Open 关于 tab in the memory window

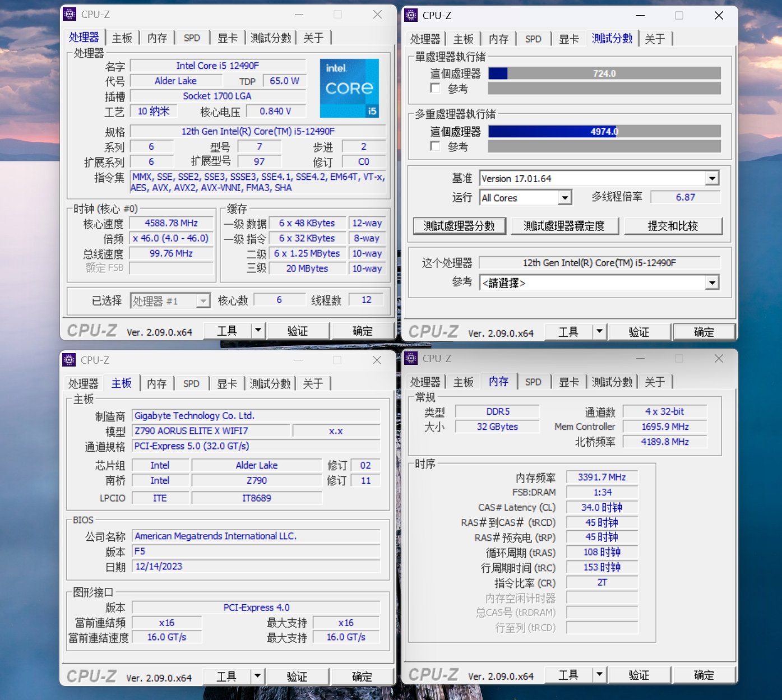point(655,382)
